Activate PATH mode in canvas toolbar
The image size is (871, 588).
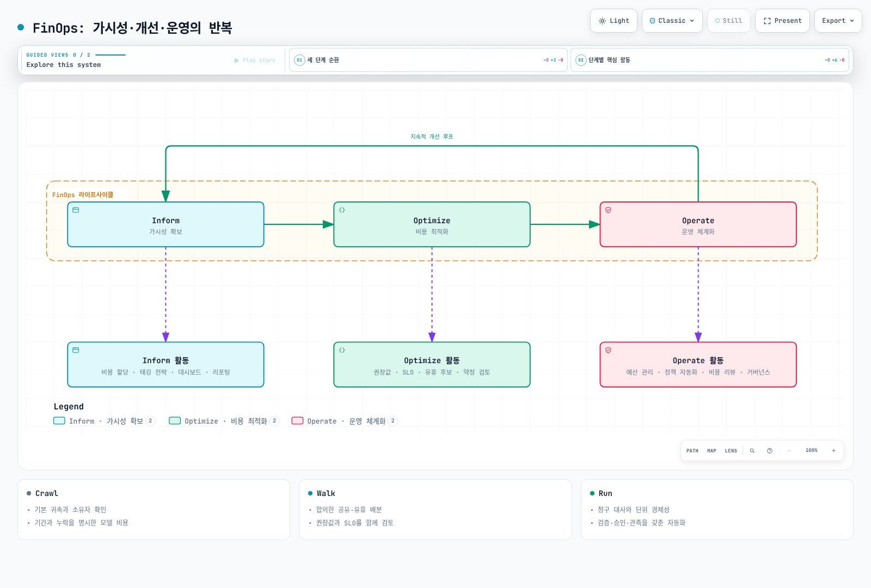click(692, 451)
